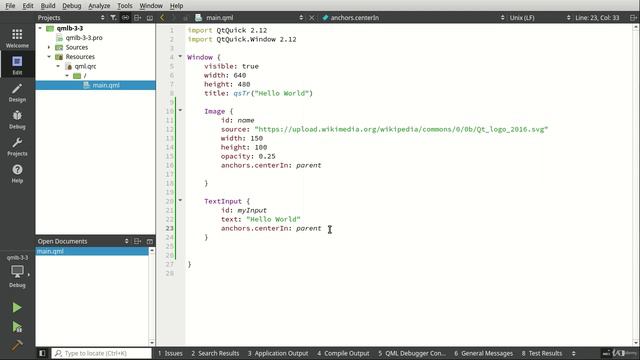Collapse the "/" prefix folder
The width and height of the screenshot is (640, 360).
[x=67, y=76]
